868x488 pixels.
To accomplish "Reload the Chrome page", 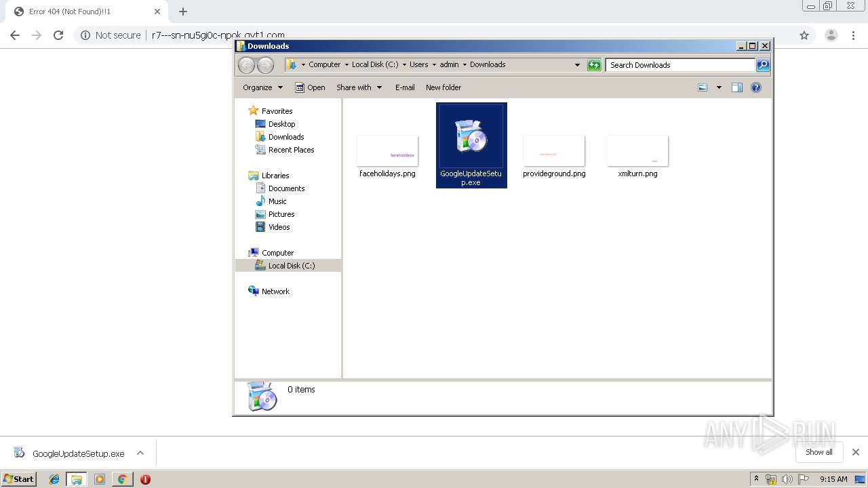I will (x=58, y=35).
